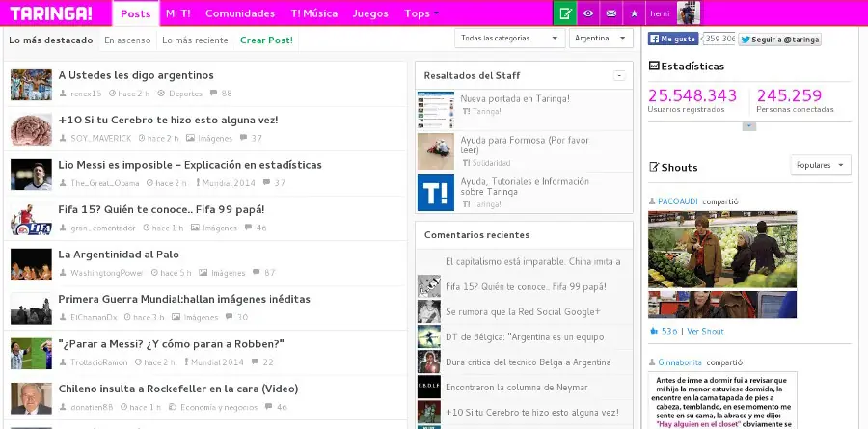Open the T! Música tab
Viewport: 868px width, 429px height.
(313, 13)
